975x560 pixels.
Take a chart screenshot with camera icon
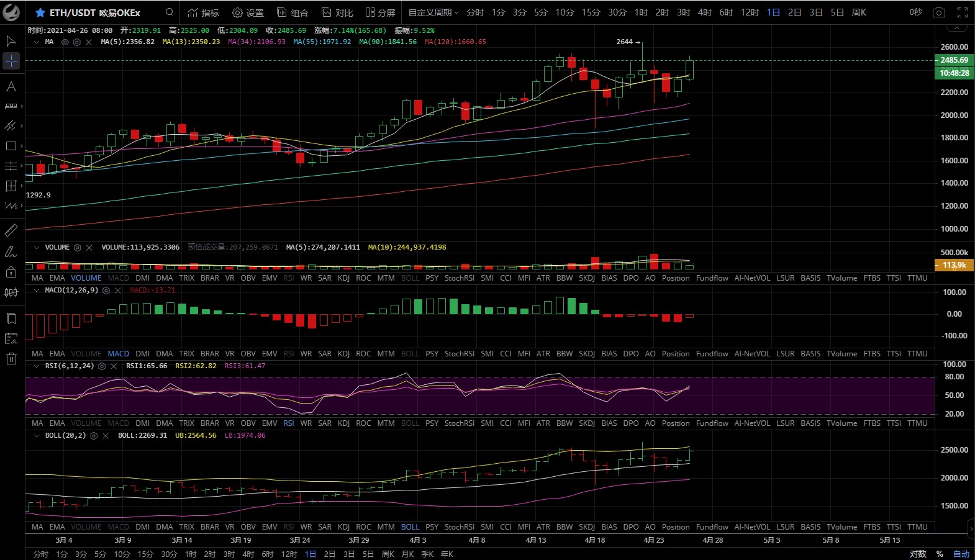(939, 12)
